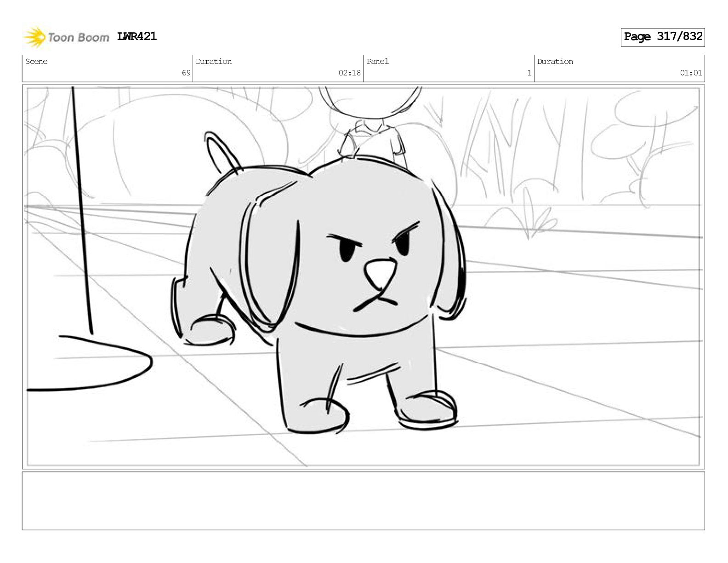
Task: Click the Toon Boom logo icon
Action: pyautogui.click(x=34, y=37)
